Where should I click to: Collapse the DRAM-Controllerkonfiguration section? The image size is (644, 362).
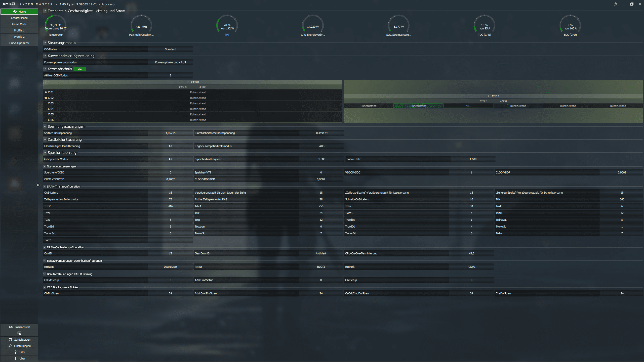pyautogui.click(x=45, y=247)
